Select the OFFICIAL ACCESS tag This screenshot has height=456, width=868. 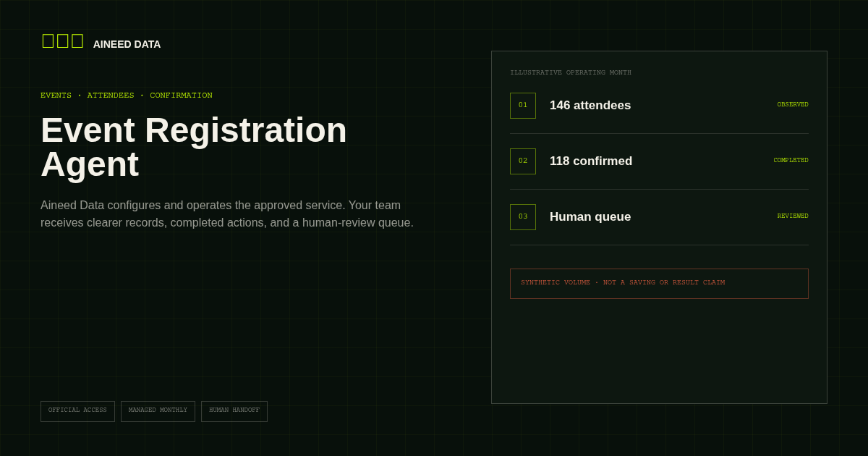77,411
